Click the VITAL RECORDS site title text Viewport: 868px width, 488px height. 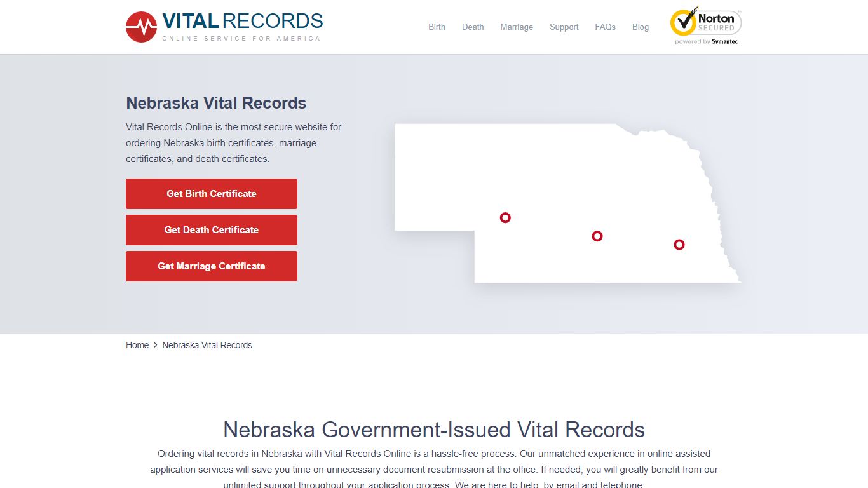(x=243, y=21)
